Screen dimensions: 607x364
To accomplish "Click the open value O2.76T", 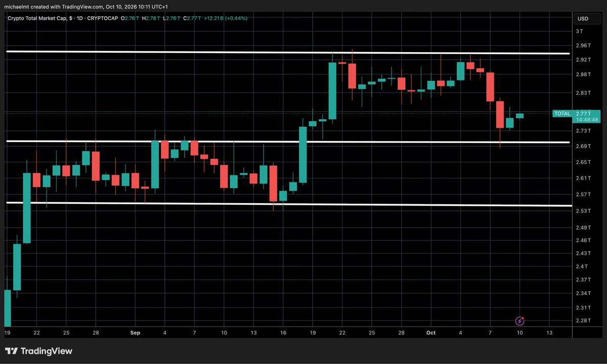I will (129, 19).
